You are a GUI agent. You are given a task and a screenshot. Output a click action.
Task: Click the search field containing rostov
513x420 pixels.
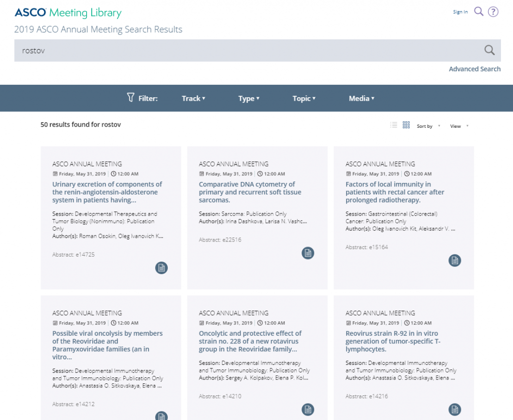pos(257,51)
